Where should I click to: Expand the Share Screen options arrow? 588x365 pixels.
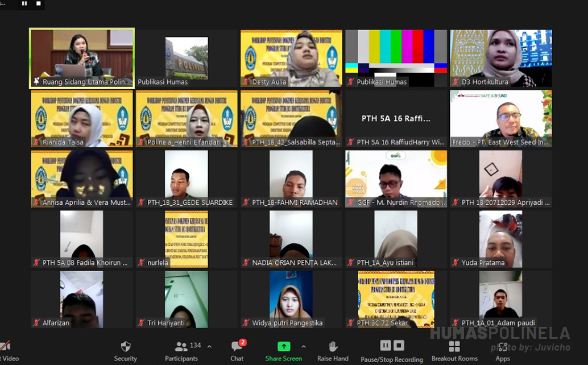pos(303,346)
